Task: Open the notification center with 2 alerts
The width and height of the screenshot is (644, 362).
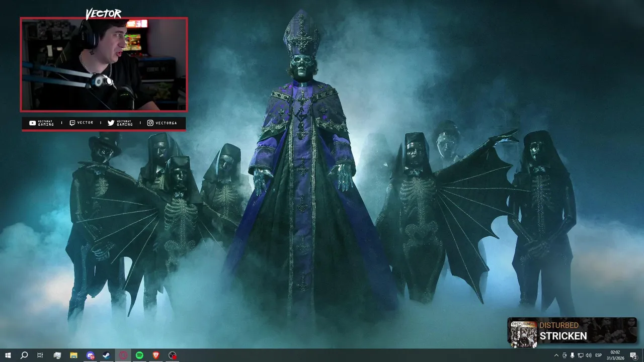Action: (x=634, y=355)
